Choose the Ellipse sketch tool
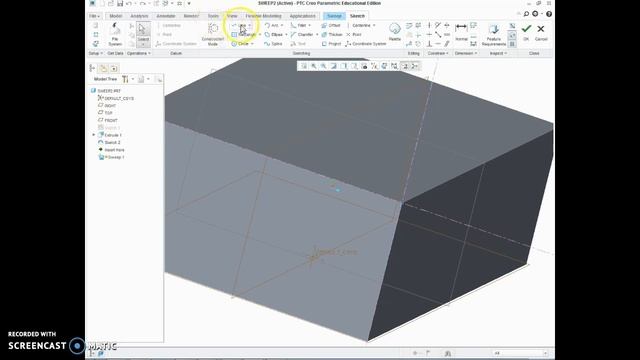Viewport: 640px width, 360px height. (274, 35)
